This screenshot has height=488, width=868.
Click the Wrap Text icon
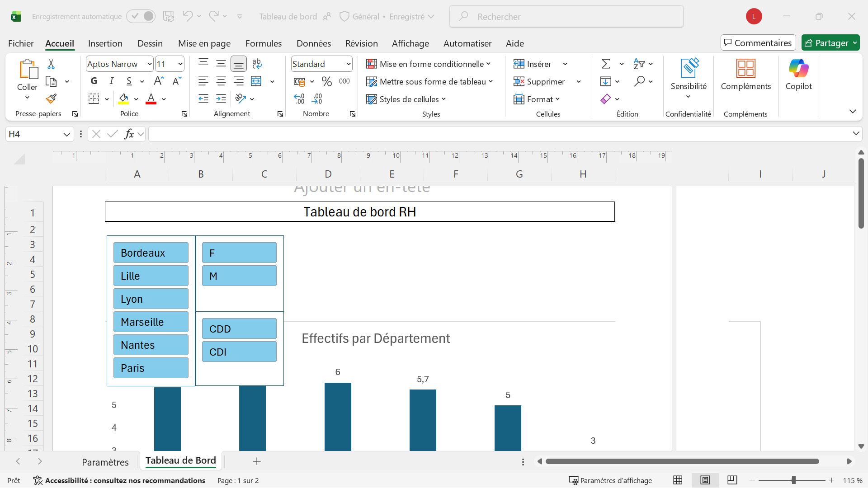point(257,64)
